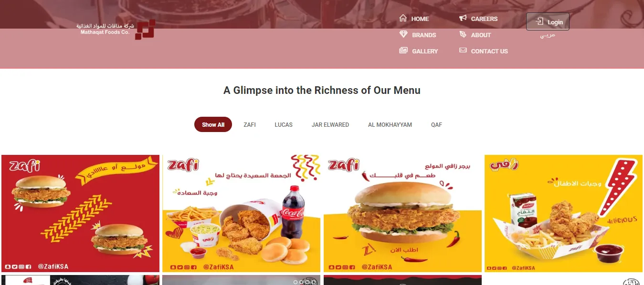Viewport: 644px width, 285px height.
Task: Click the envelope icon beside CONTACT US
Action: click(463, 51)
